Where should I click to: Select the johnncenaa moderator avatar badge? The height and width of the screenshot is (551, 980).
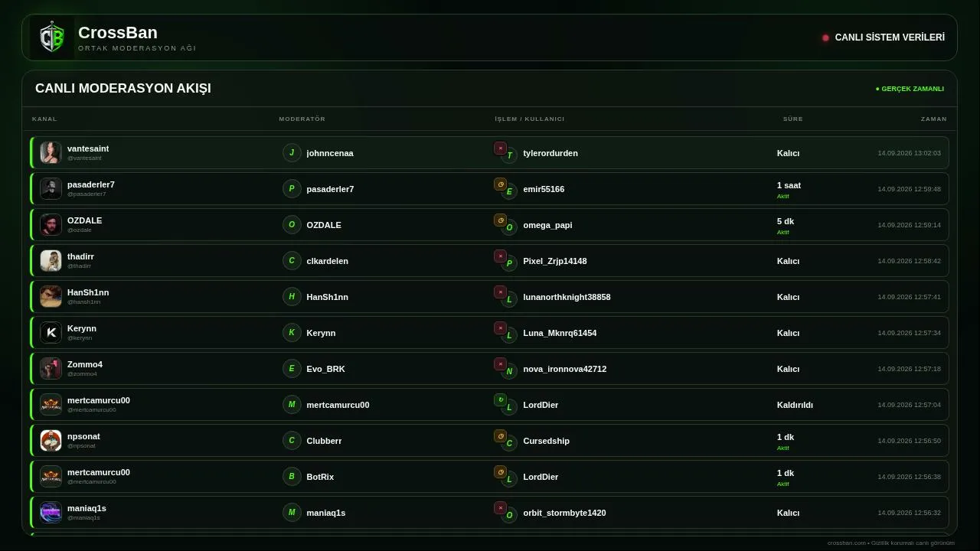tap(292, 153)
